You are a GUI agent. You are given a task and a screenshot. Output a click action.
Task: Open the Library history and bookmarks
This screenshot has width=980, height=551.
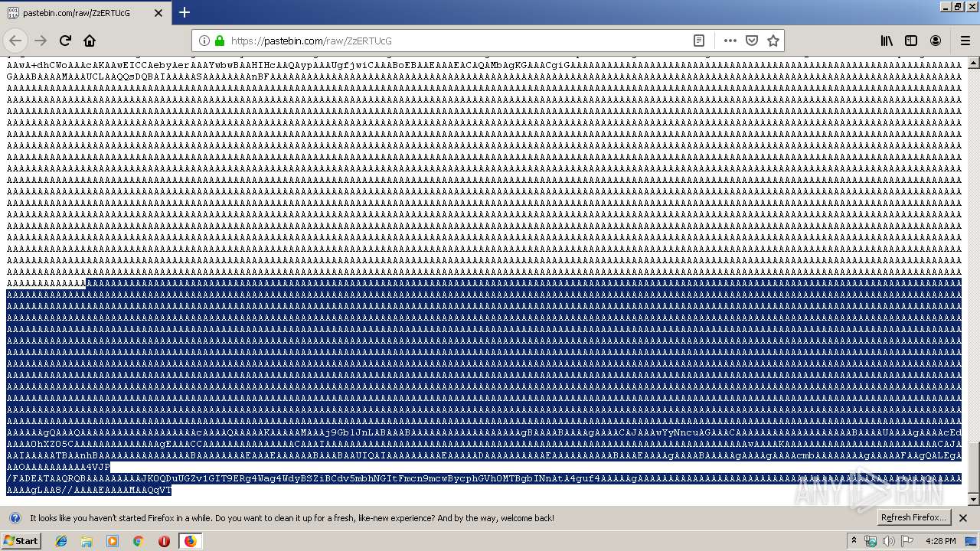(887, 41)
